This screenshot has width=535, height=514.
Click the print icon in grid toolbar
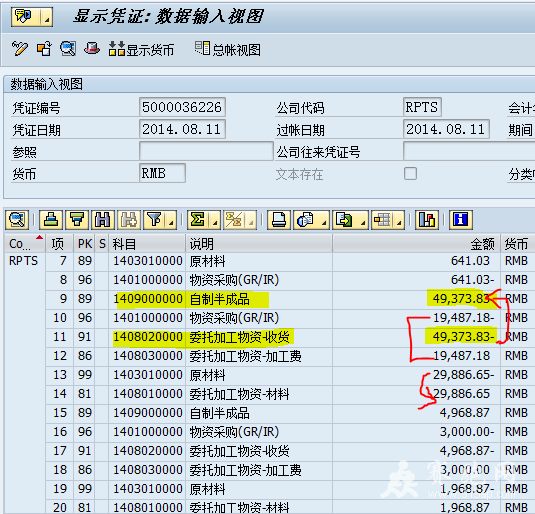coord(279,219)
